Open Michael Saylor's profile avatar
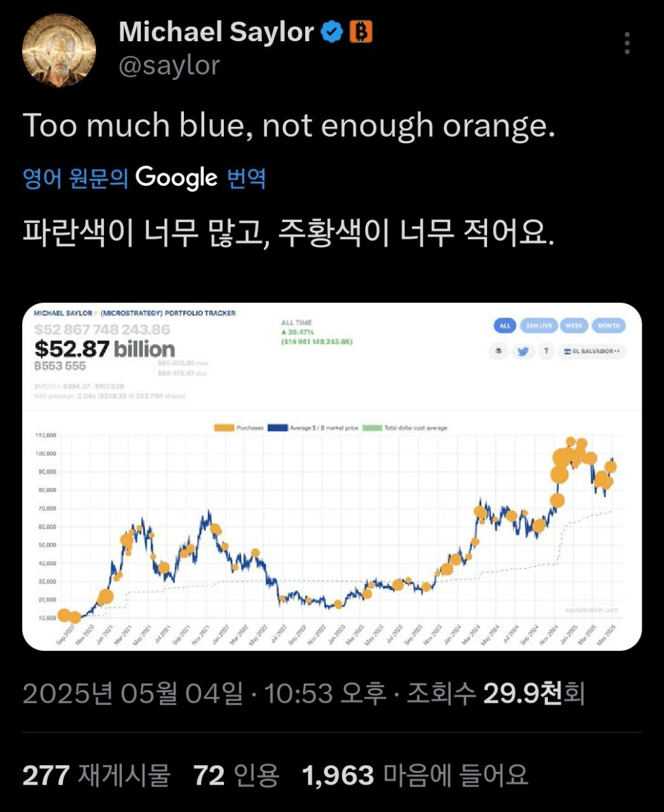 point(59,49)
